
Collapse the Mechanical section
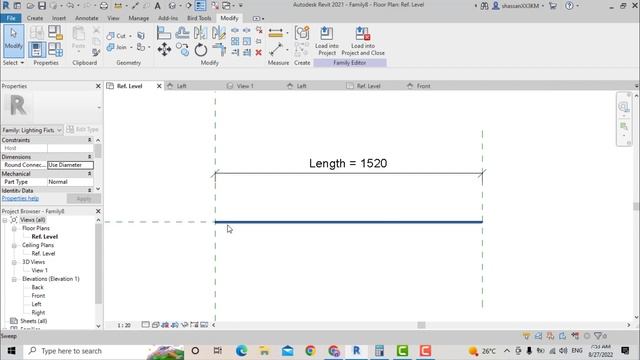click(x=89, y=173)
